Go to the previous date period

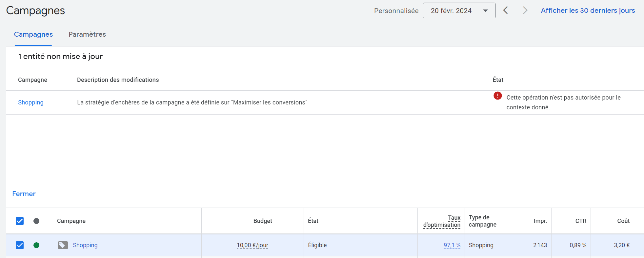pos(506,10)
